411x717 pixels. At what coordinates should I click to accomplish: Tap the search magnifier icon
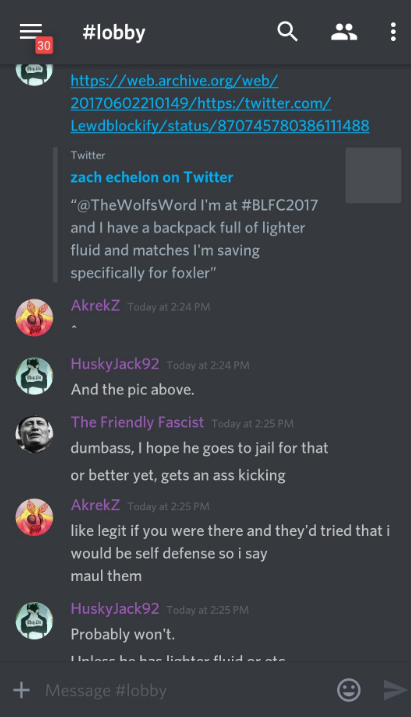[x=288, y=32]
